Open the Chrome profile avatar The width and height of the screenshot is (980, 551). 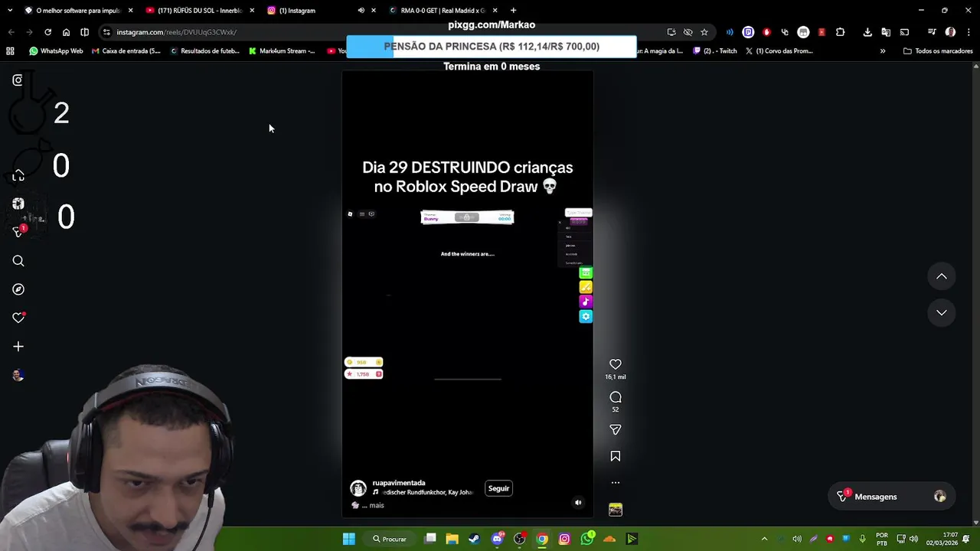click(950, 32)
